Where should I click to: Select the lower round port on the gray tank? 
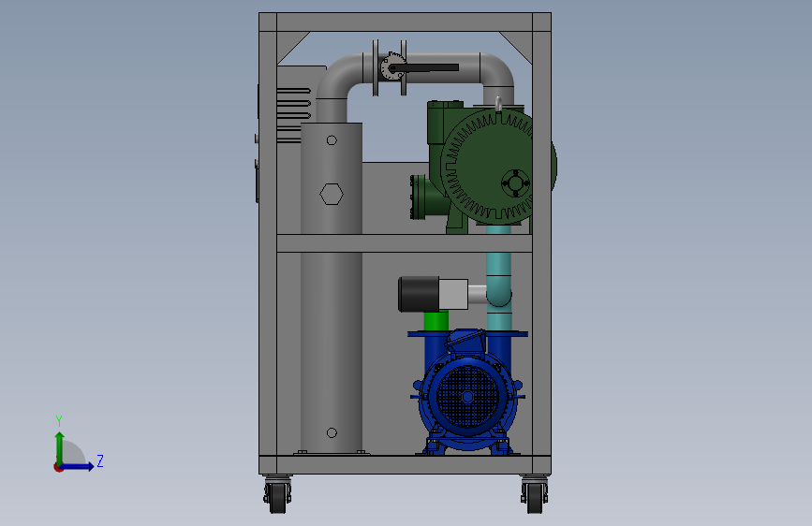click(x=332, y=432)
